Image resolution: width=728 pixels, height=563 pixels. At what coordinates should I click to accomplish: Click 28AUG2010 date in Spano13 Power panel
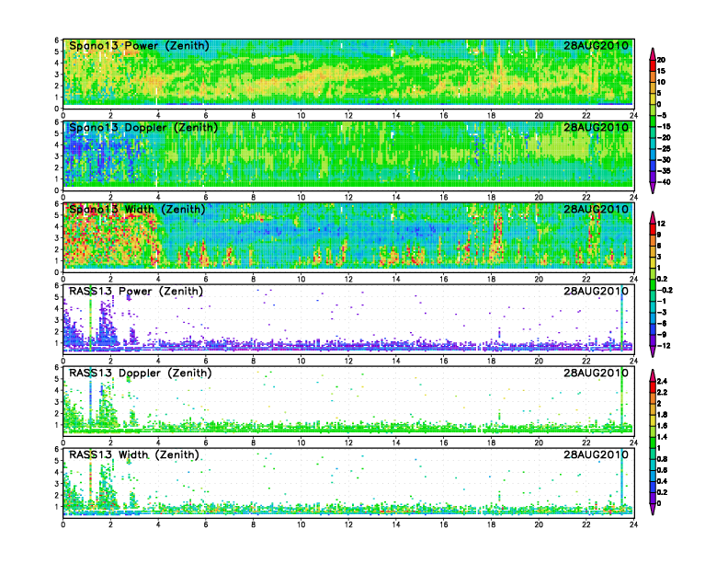(x=596, y=45)
